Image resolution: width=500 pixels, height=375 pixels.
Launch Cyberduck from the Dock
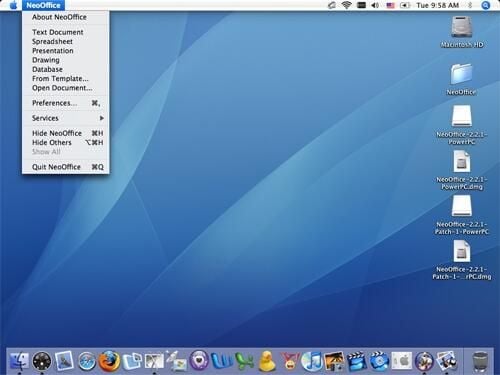coord(267,361)
